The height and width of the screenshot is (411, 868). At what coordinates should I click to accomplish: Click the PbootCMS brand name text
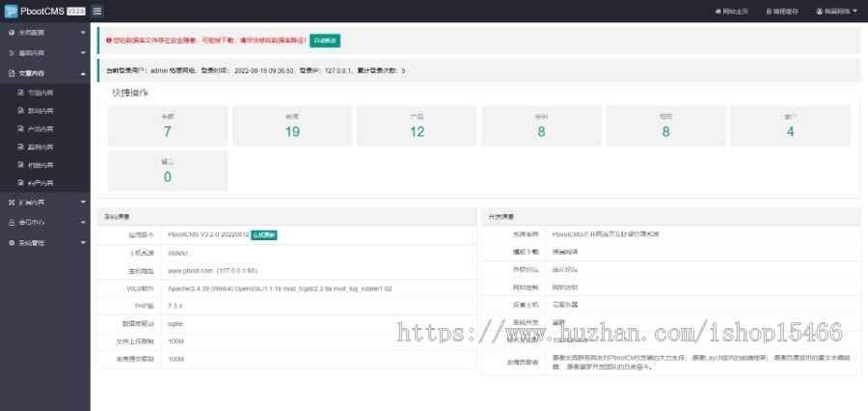(x=42, y=11)
